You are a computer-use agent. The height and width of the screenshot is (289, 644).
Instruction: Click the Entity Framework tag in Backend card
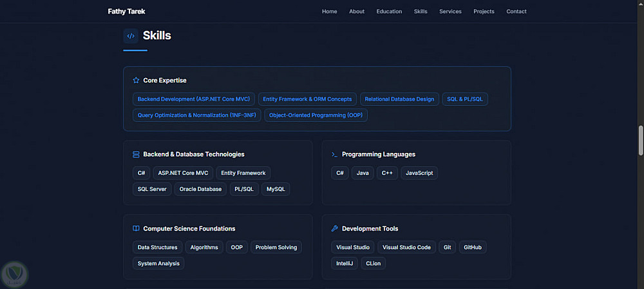tap(243, 173)
